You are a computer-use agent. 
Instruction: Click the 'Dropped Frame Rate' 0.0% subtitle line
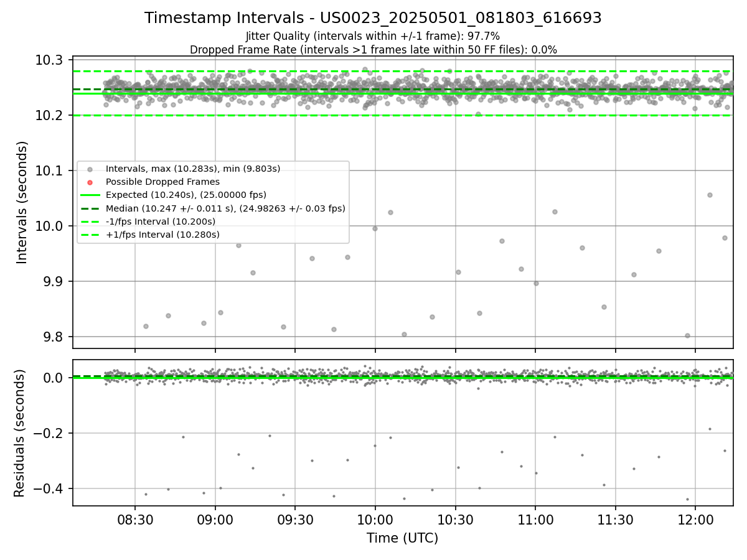pos(373,50)
